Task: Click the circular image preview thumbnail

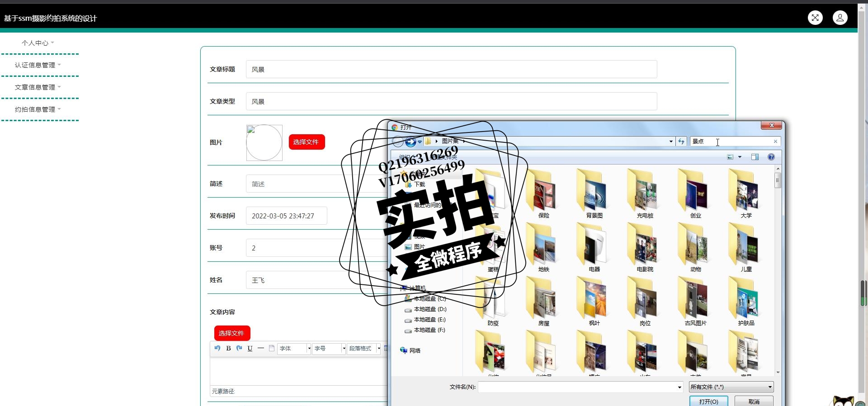Action: pos(264,142)
